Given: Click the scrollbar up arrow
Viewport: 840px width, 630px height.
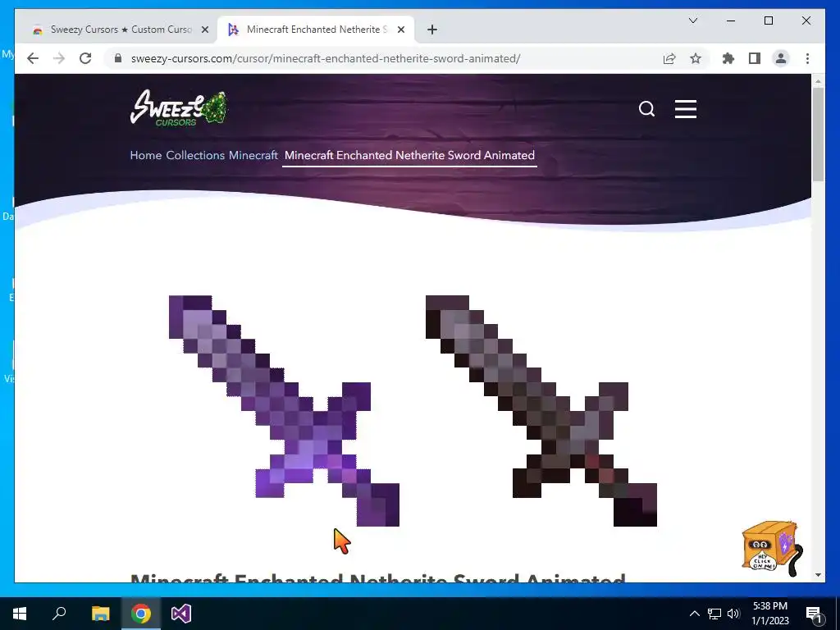Looking at the screenshot, I should [x=818, y=81].
